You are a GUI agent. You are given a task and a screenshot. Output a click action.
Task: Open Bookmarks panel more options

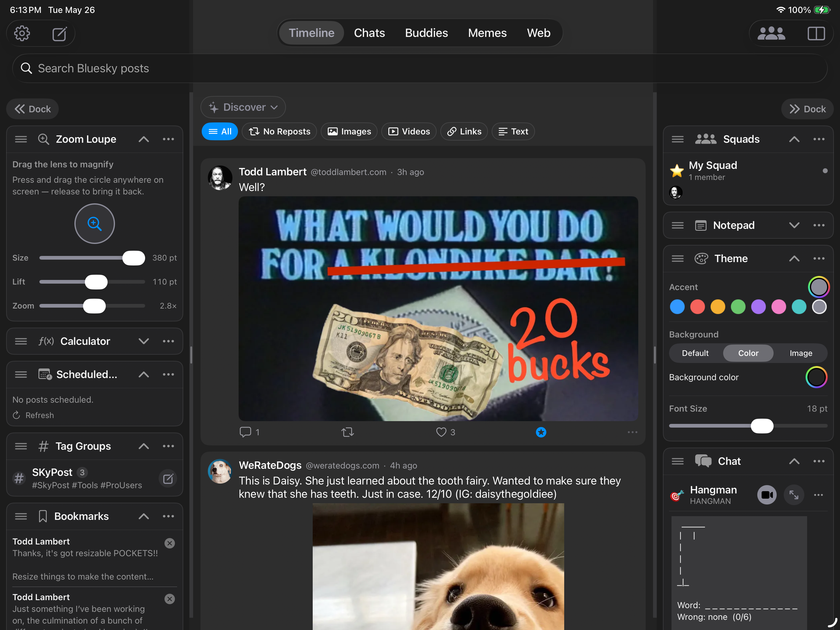[x=168, y=516]
